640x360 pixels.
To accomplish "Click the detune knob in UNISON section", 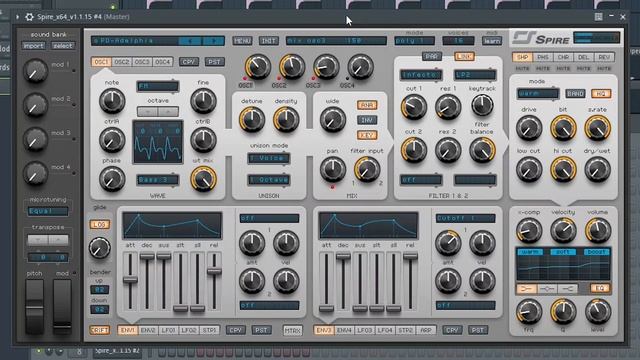I will [252, 120].
